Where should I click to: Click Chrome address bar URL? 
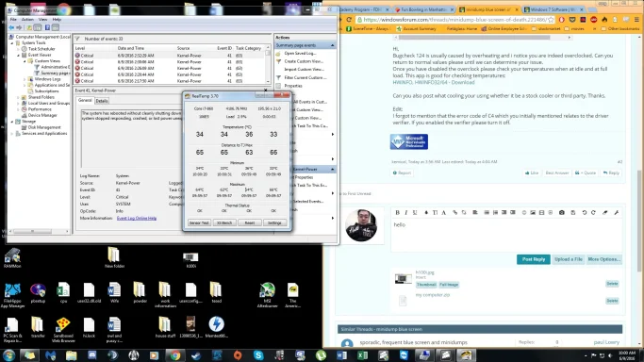455,19
